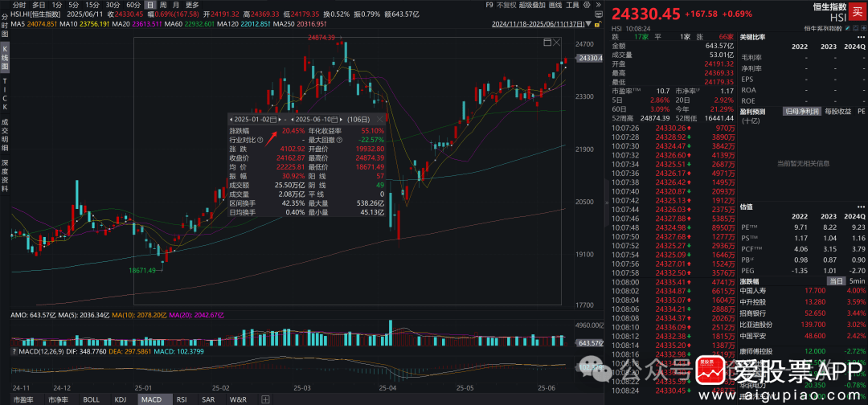The image size is (868, 405).
Task: Select 周 weekly period
Action: (x=163, y=5)
